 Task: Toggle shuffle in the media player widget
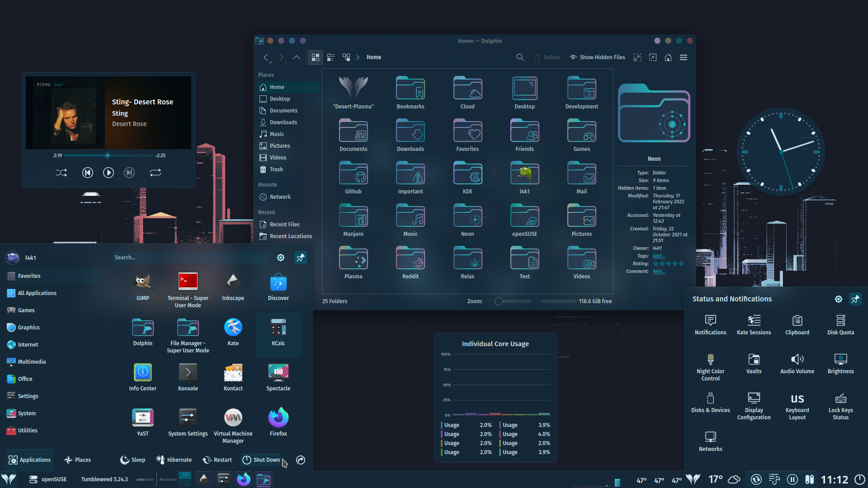tap(61, 173)
